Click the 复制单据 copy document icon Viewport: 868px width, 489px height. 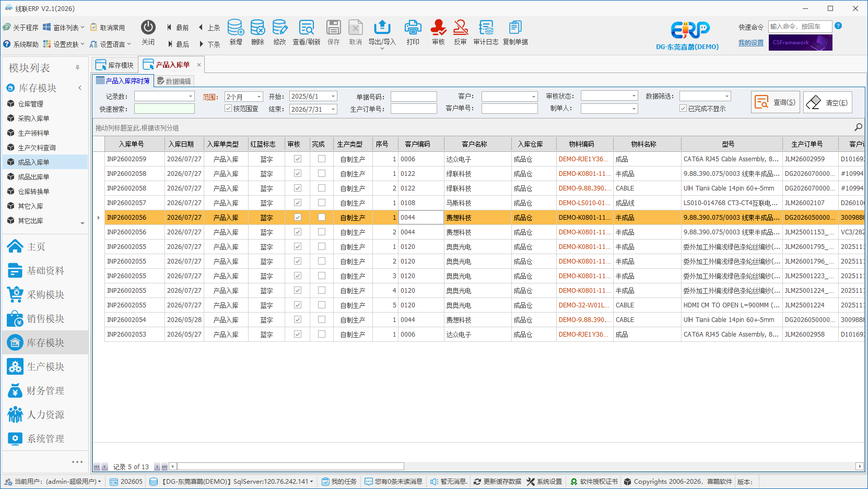(515, 28)
